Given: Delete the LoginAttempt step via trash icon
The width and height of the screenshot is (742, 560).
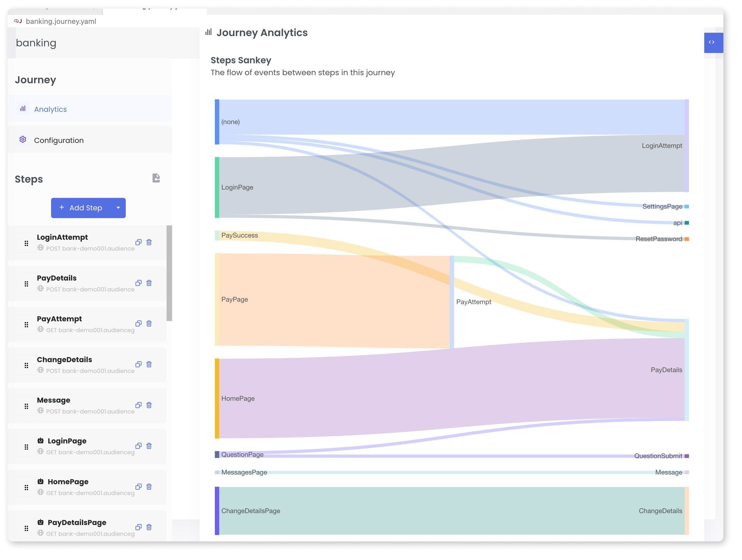Looking at the screenshot, I should click(149, 242).
